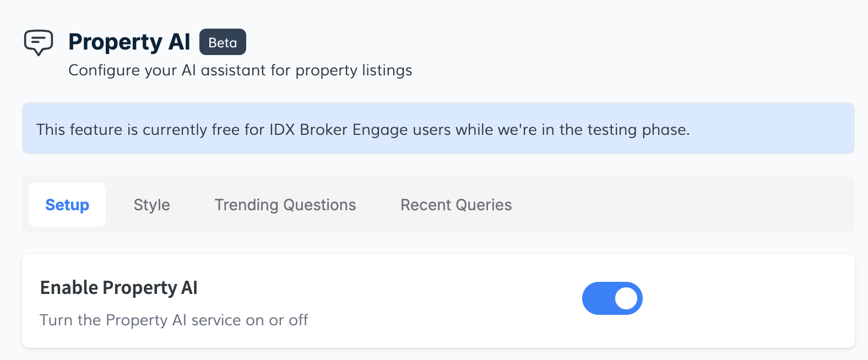Click the Property AI page heading
The height and width of the screenshot is (360, 868).
tap(129, 42)
